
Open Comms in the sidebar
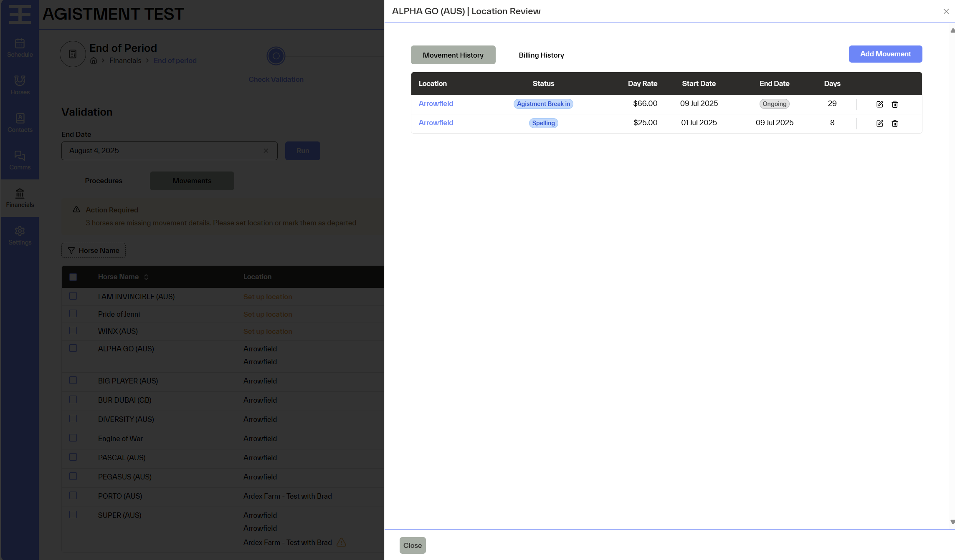[20, 160]
